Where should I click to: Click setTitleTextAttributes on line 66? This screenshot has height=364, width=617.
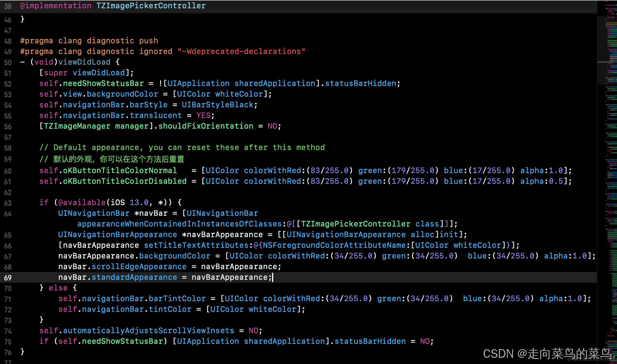pyautogui.click(x=196, y=245)
